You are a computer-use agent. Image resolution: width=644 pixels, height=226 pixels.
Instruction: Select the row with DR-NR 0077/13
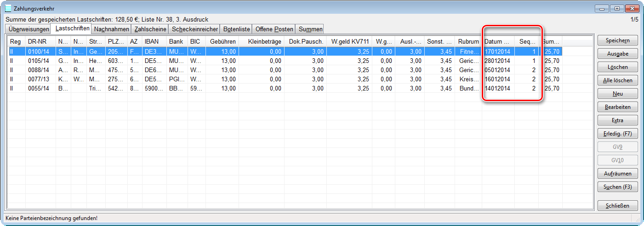(40, 79)
